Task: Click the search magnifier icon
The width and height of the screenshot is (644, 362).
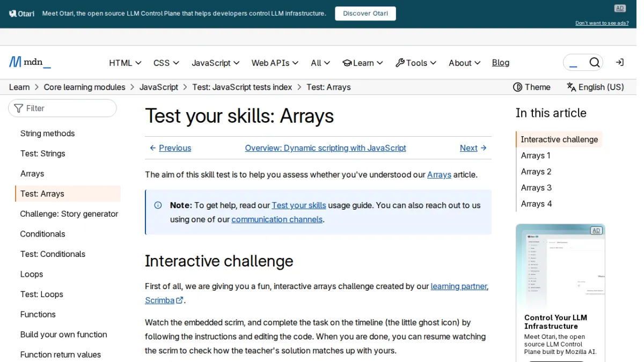Action: pyautogui.click(x=594, y=63)
